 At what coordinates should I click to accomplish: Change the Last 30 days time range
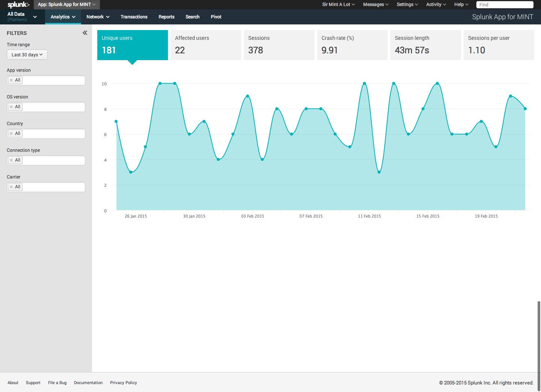coord(27,54)
